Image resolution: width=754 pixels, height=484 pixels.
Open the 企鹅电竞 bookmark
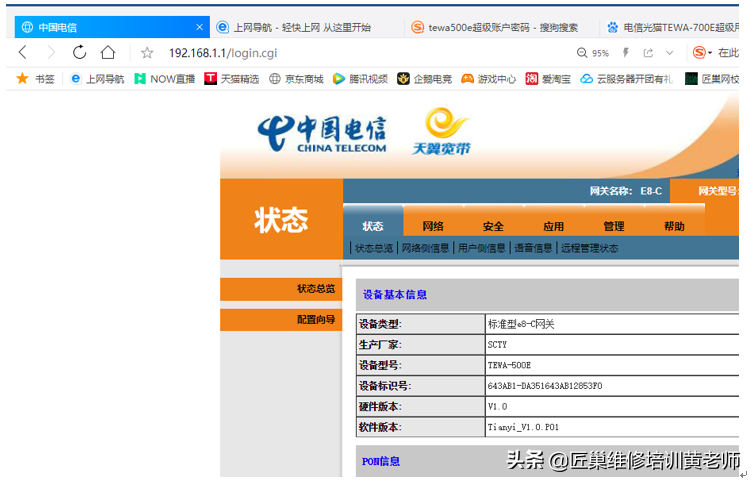click(x=424, y=79)
